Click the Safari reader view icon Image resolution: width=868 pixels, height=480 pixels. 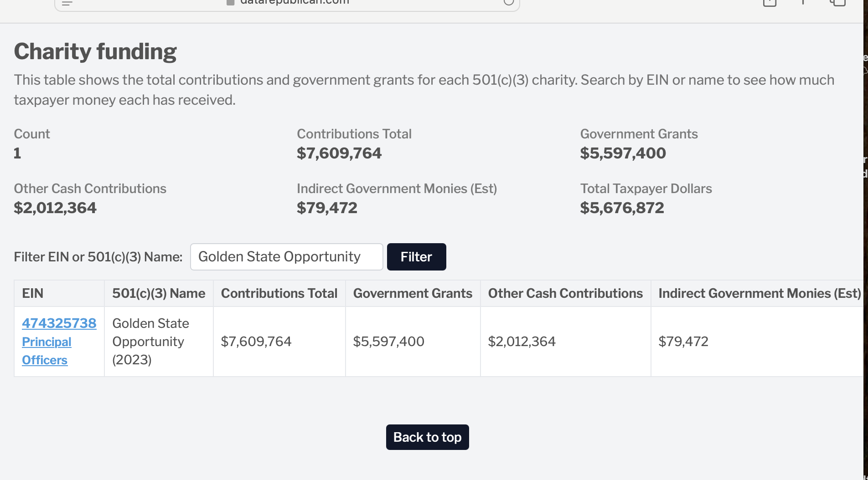tap(67, 3)
